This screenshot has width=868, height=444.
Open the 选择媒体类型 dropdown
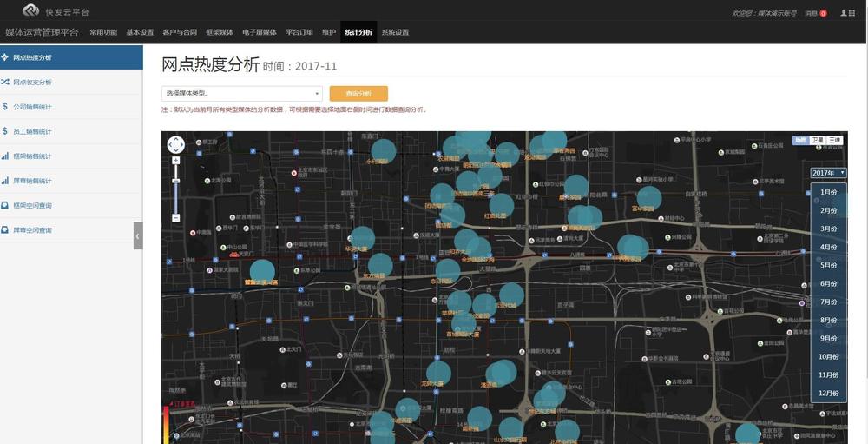[x=241, y=93]
